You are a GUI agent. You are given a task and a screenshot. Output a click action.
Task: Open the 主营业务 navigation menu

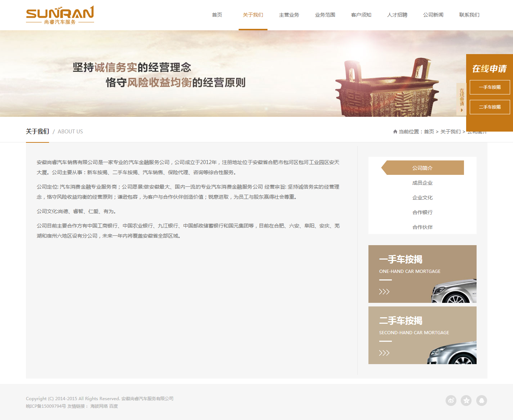(x=289, y=15)
